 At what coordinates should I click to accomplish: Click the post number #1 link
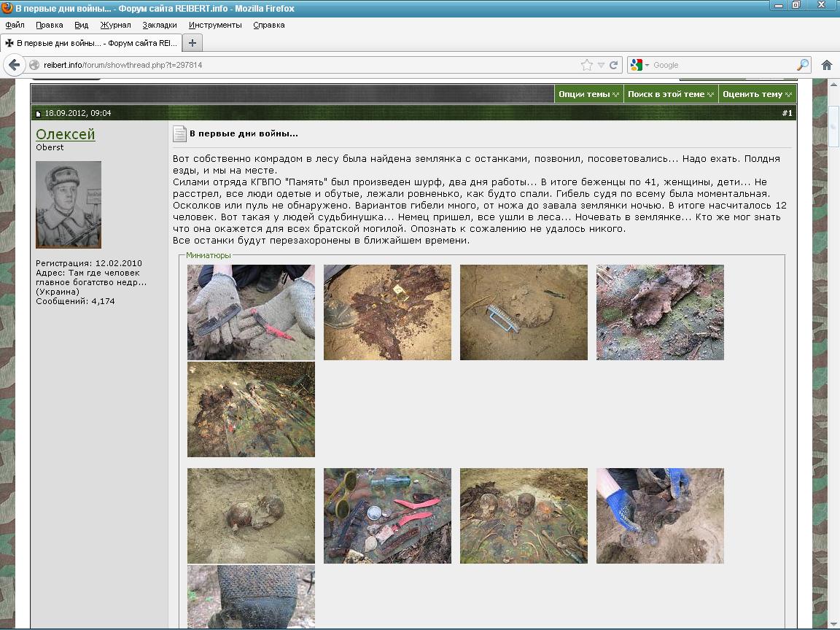pyautogui.click(x=787, y=113)
